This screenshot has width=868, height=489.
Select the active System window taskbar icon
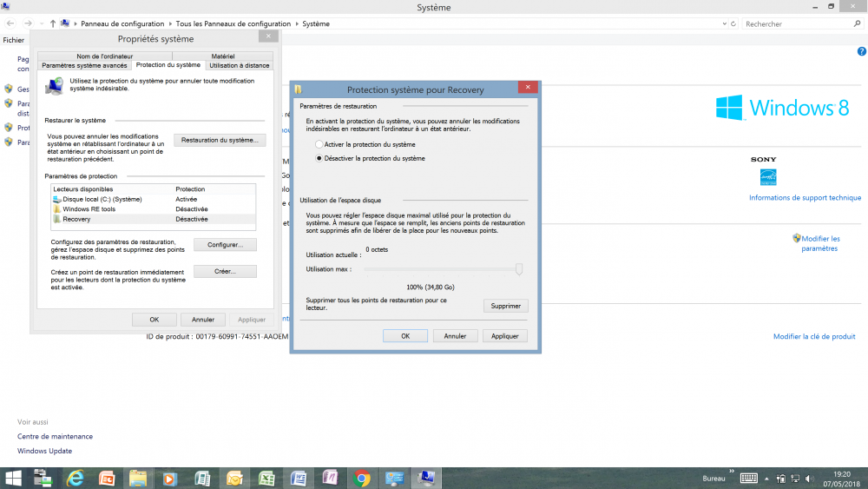[426, 478]
